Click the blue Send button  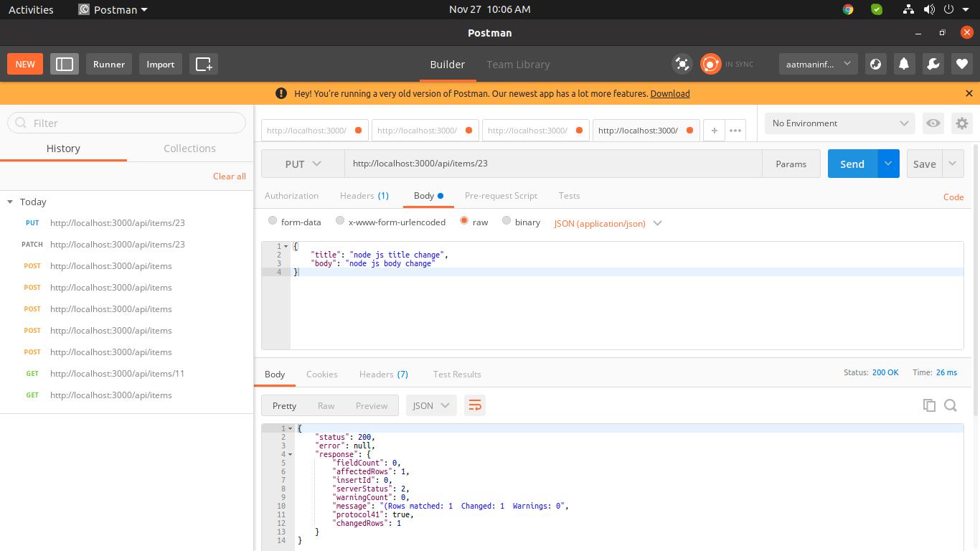[x=852, y=164]
